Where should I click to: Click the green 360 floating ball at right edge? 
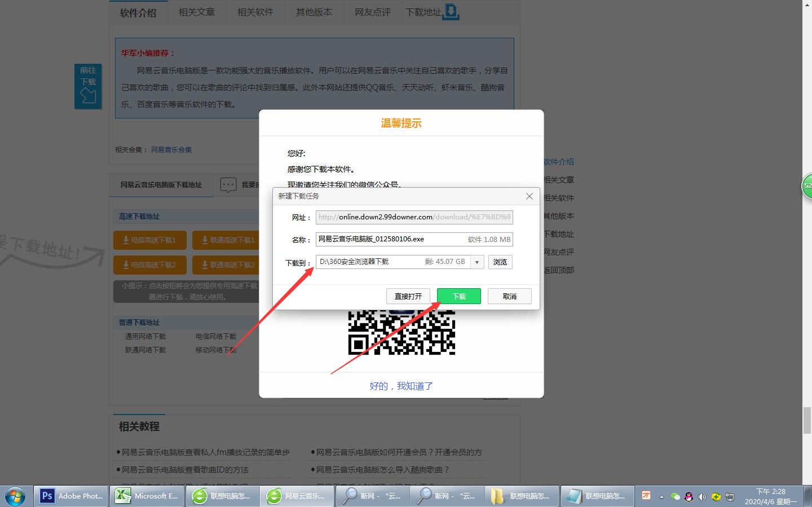tap(807, 186)
